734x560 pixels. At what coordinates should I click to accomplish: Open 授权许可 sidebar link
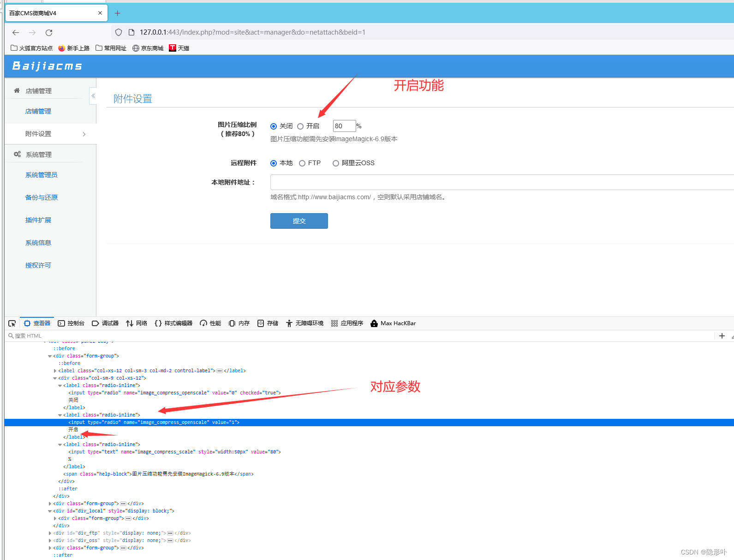[x=38, y=265]
